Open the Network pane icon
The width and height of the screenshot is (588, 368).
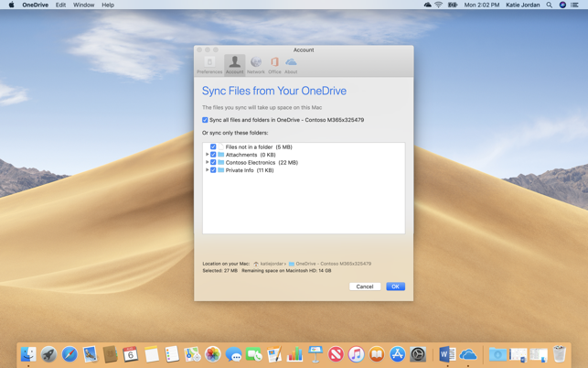point(256,65)
